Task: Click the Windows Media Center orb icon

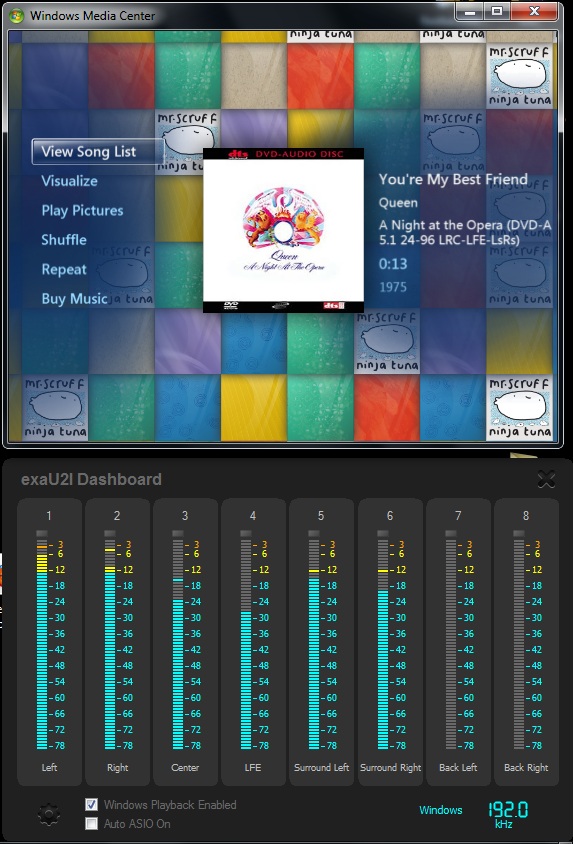Action: (x=16, y=16)
